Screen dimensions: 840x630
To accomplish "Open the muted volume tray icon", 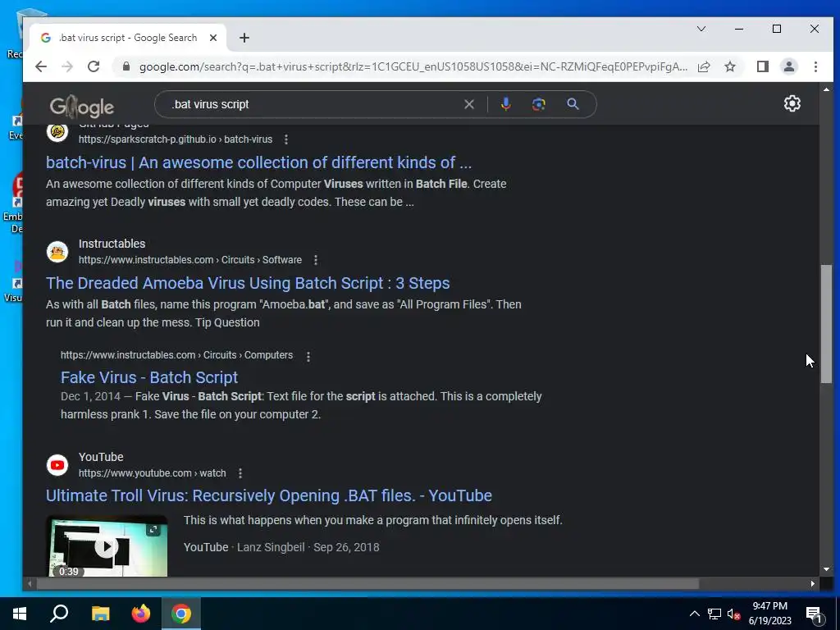I will [733, 614].
